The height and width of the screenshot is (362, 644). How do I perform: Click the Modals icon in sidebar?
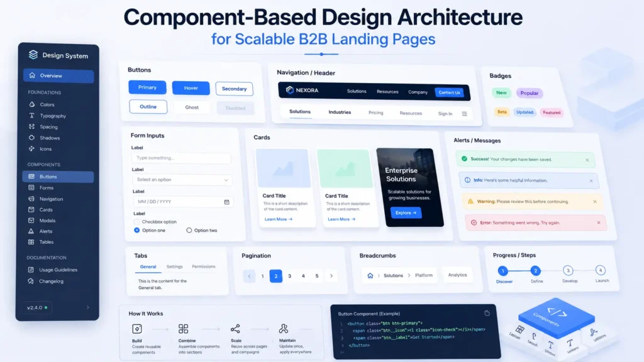point(31,221)
